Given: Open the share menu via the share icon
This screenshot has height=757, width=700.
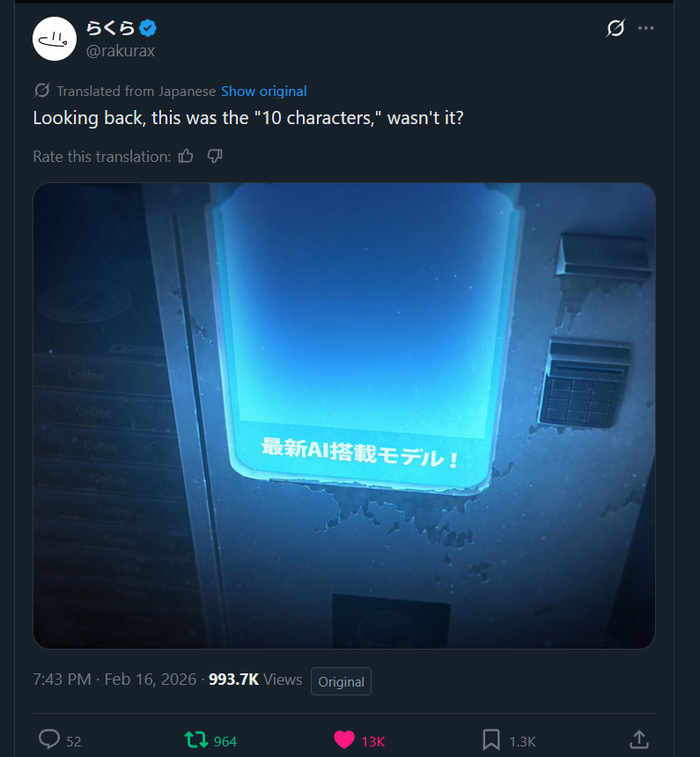Looking at the screenshot, I should click(639, 739).
